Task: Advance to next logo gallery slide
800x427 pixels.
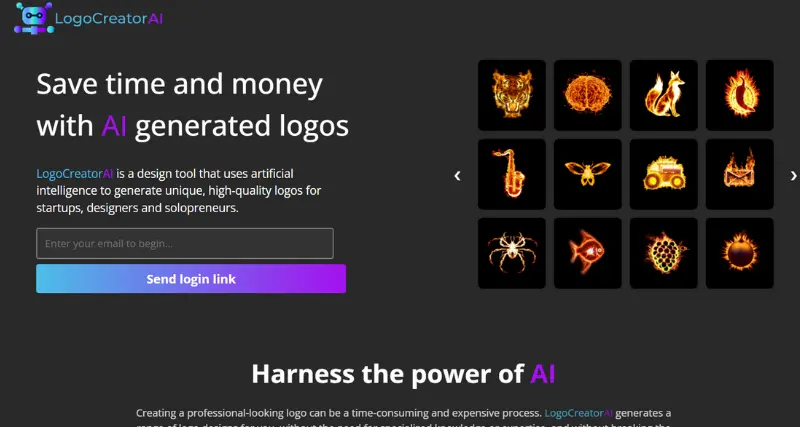Action: pos(793,175)
